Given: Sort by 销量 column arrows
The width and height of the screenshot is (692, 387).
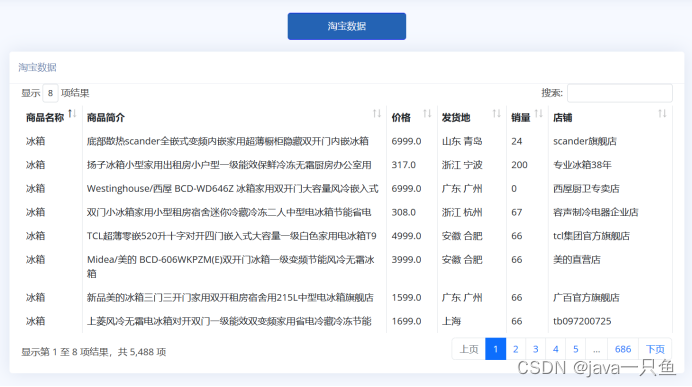Looking at the screenshot, I should tap(539, 114).
